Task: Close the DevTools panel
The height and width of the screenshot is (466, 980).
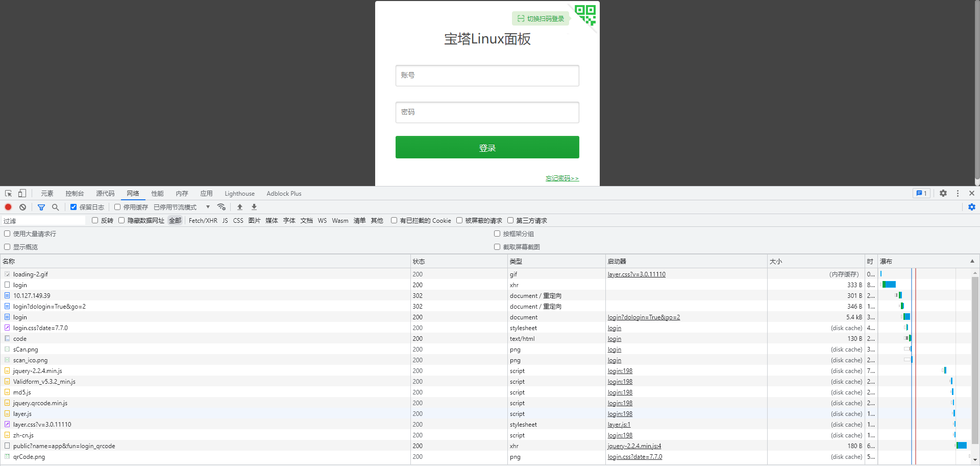Action: pyautogui.click(x=972, y=193)
